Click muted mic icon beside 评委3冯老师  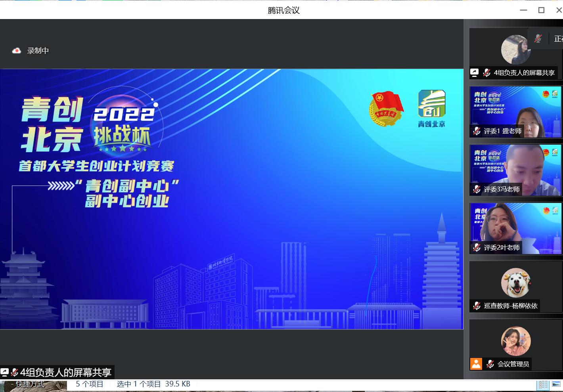(477, 189)
